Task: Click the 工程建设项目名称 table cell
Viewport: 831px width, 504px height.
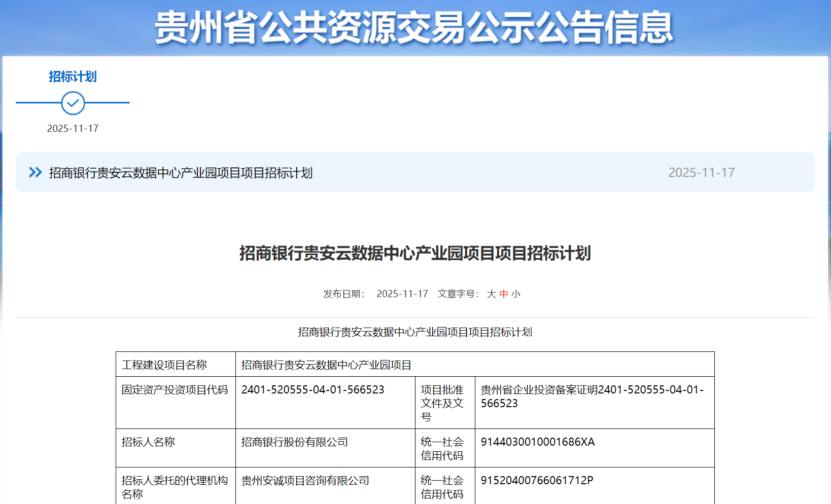Action: 164,365
